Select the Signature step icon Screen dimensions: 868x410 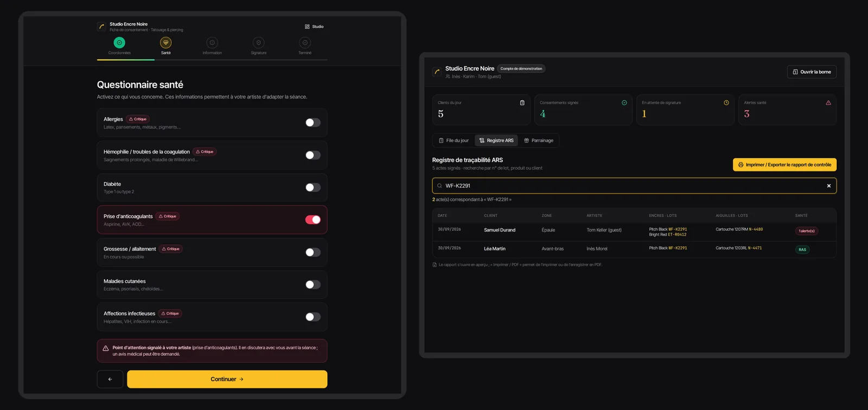click(x=259, y=42)
